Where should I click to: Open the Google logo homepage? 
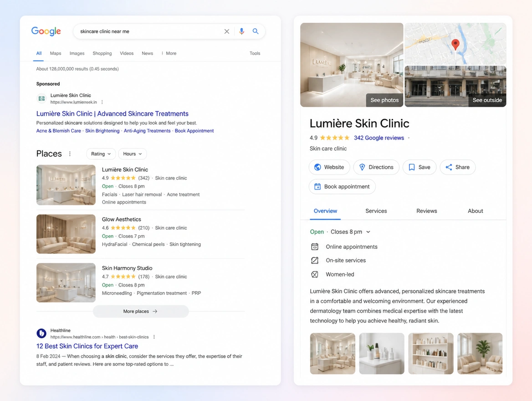(x=46, y=31)
